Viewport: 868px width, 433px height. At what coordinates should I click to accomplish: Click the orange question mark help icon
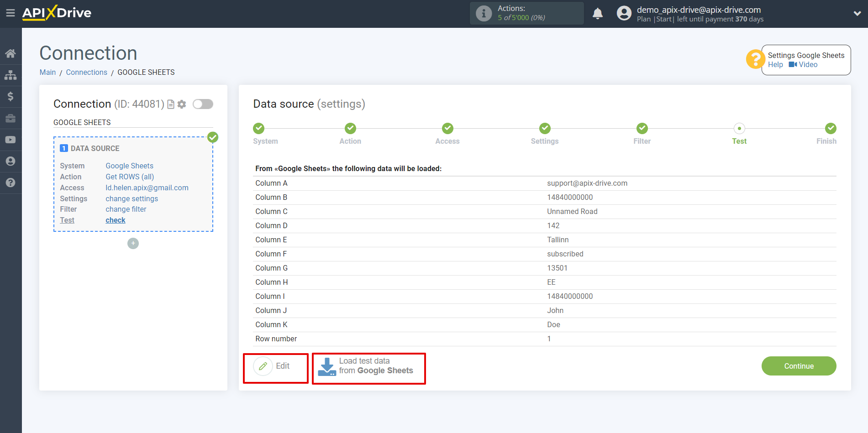click(755, 59)
